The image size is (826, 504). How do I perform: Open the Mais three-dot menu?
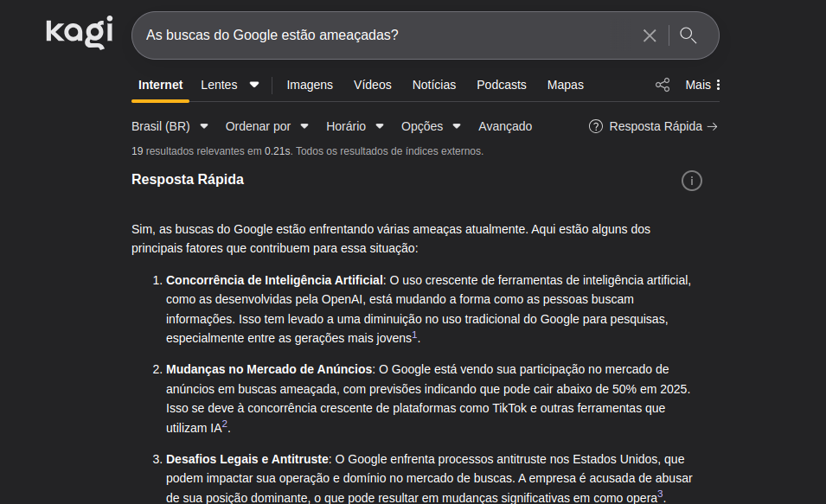(x=702, y=85)
